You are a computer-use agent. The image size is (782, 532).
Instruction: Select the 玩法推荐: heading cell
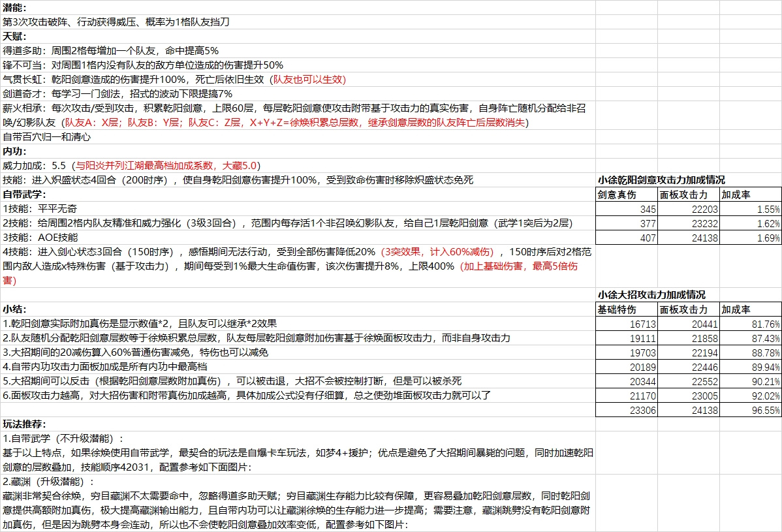pos(298,424)
